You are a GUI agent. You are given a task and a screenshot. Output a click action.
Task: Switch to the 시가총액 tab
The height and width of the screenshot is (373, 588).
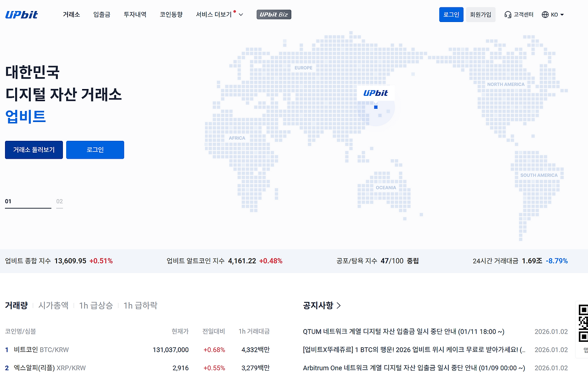pyautogui.click(x=53, y=306)
